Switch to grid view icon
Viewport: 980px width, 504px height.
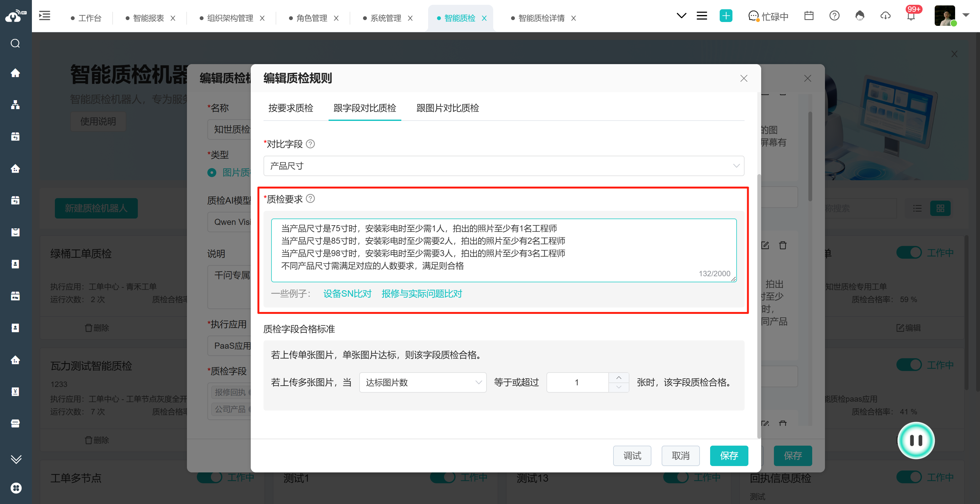[x=940, y=208]
